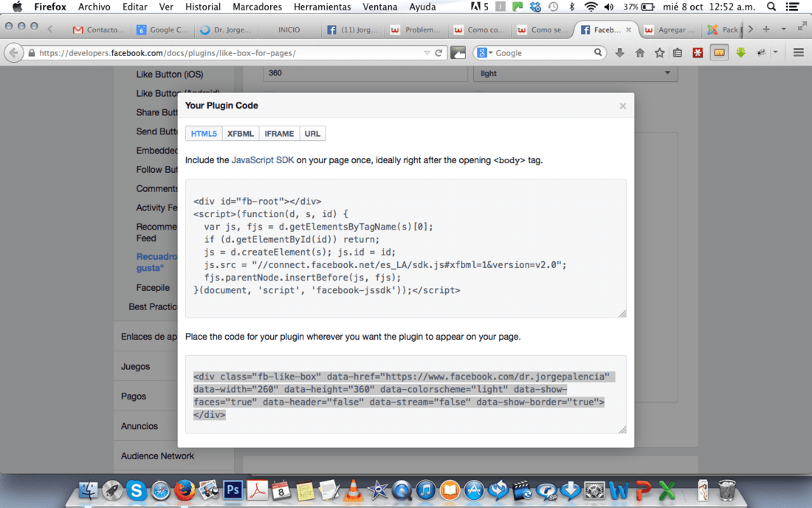This screenshot has height=508, width=812.
Task: Open Audience Network sidebar section
Action: (x=157, y=456)
